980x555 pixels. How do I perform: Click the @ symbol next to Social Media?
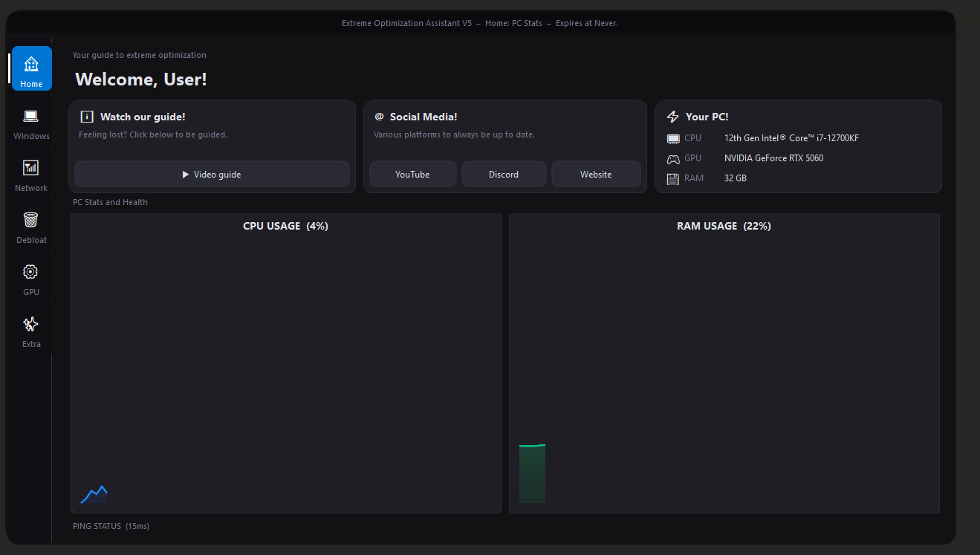(379, 117)
